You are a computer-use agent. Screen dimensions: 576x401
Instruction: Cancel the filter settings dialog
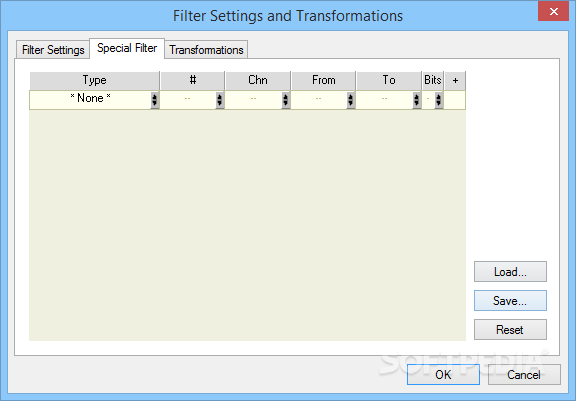tap(524, 375)
